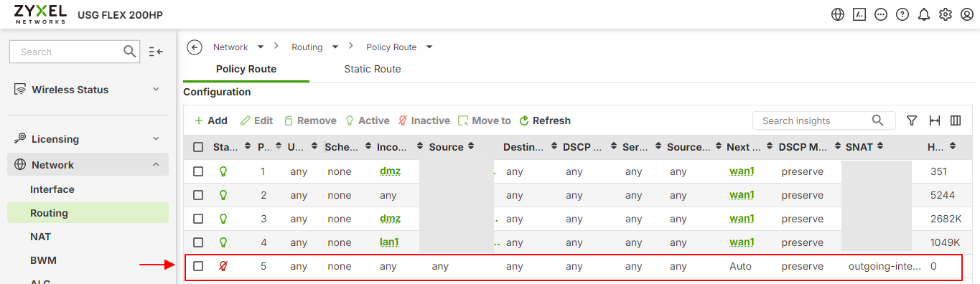Click search insights magnifier icon
The height and width of the screenshot is (284, 980).
878,120
